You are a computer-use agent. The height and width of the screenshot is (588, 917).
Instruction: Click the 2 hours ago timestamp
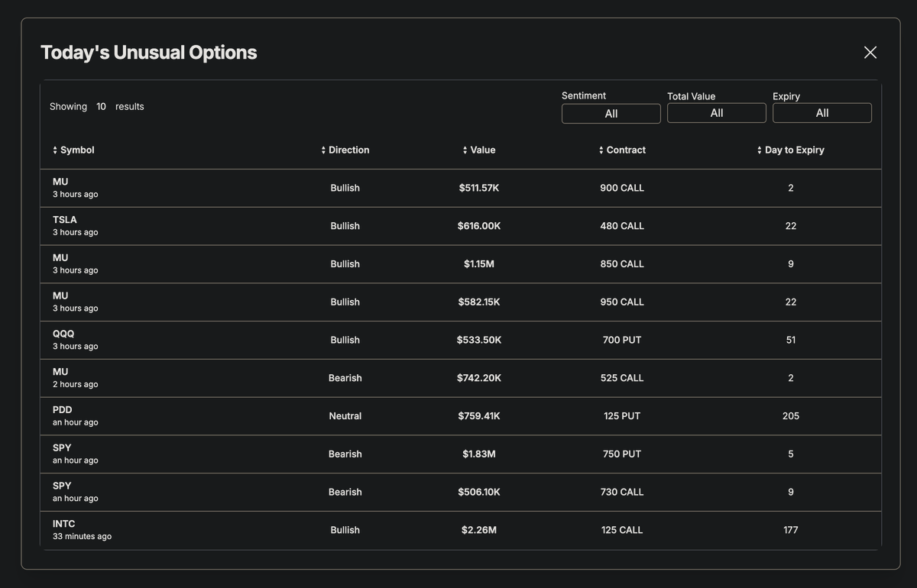point(75,385)
